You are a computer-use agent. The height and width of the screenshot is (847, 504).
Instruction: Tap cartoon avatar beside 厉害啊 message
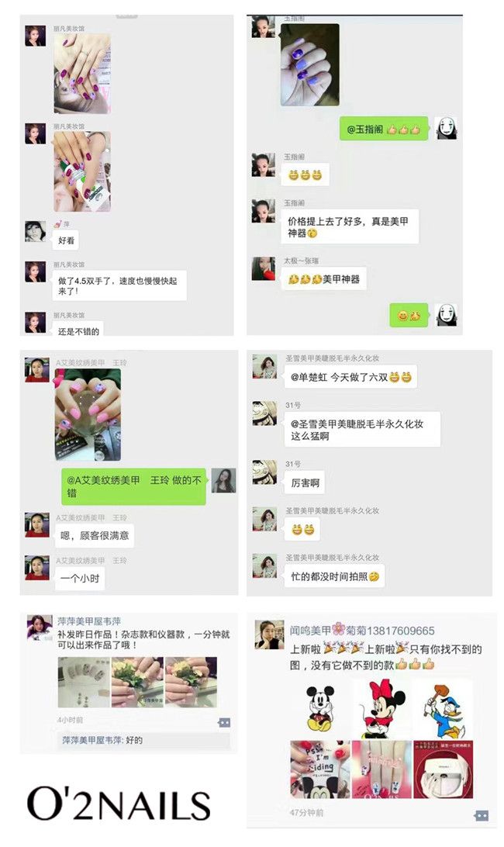[x=264, y=472]
